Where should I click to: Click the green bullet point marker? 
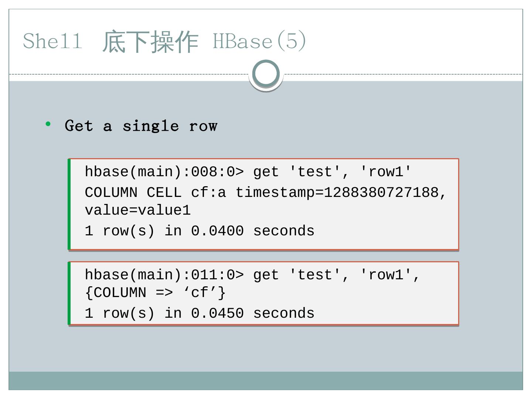tap(48, 125)
